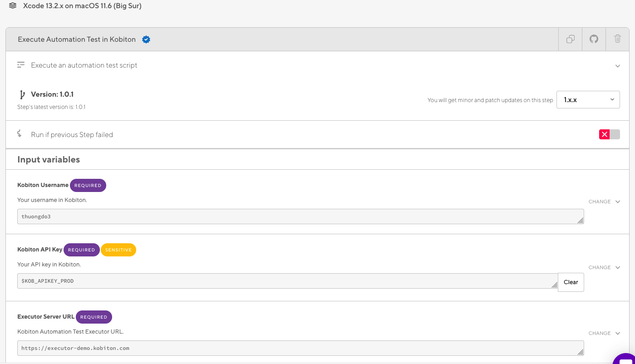Expand CHANGE options for Kobiton API Key
This screenshot has width=635, height=364.
click(604, 267)
